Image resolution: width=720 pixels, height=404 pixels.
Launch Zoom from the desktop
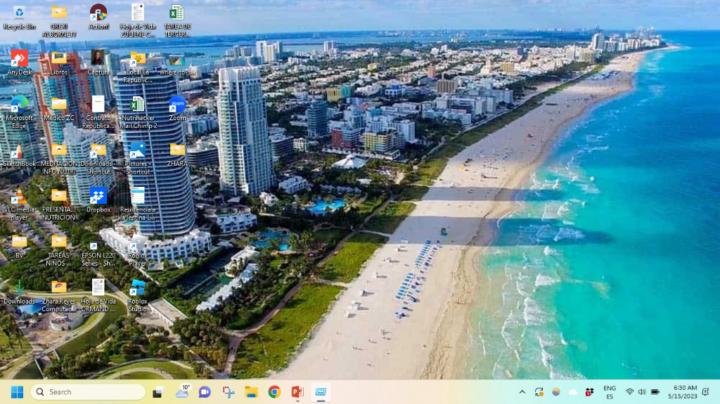[x=177, y=104]
